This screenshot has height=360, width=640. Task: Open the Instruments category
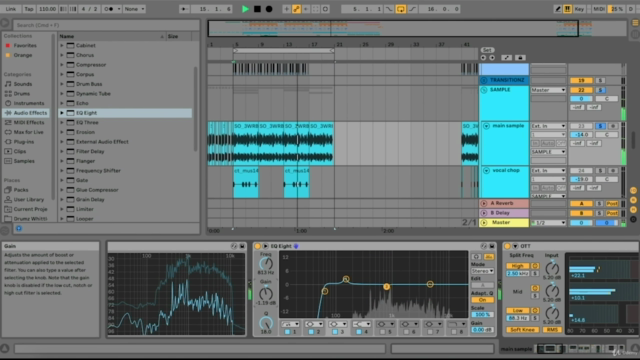tap(29, 103)
